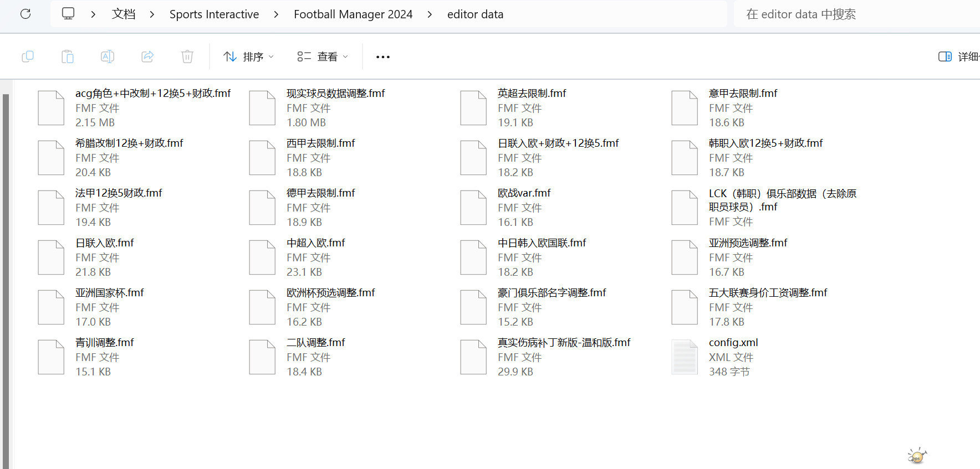Screen dimensions: 980x469
Task: Click the This PC monitor icon
Action: click(x=68, y=14)
